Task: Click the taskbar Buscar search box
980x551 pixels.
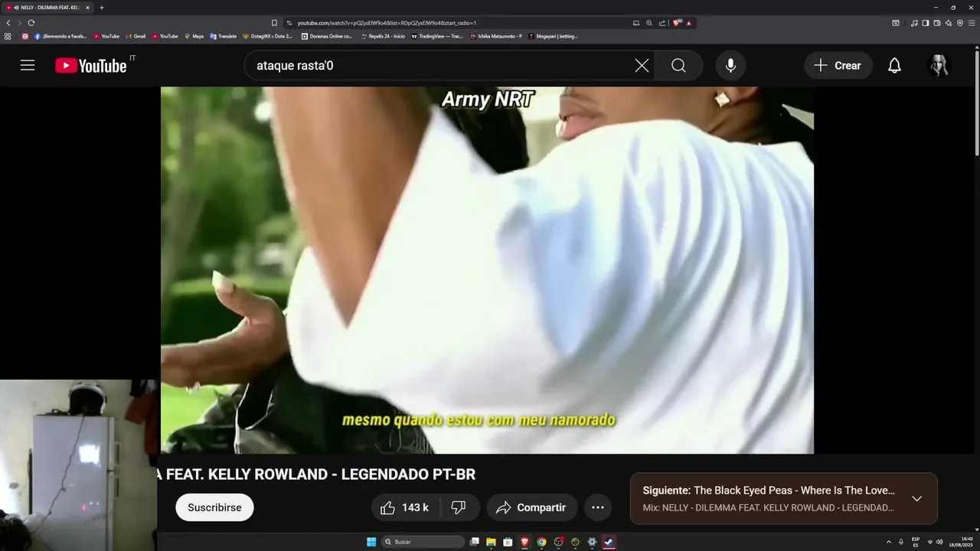Action: click(x=423, y=542)
